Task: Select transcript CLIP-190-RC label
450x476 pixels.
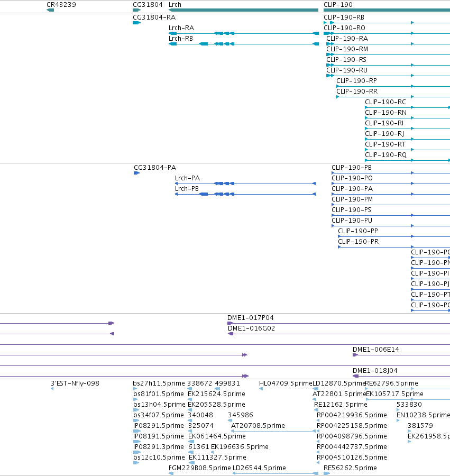Action: pos(385,102)
